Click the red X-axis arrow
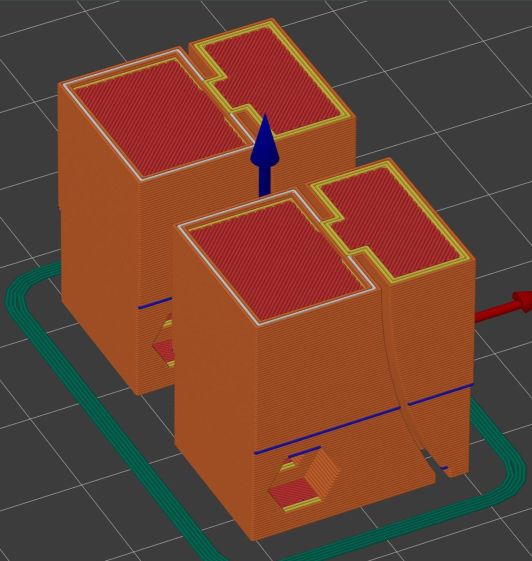 pyautogui.click(x=504, y=308)
